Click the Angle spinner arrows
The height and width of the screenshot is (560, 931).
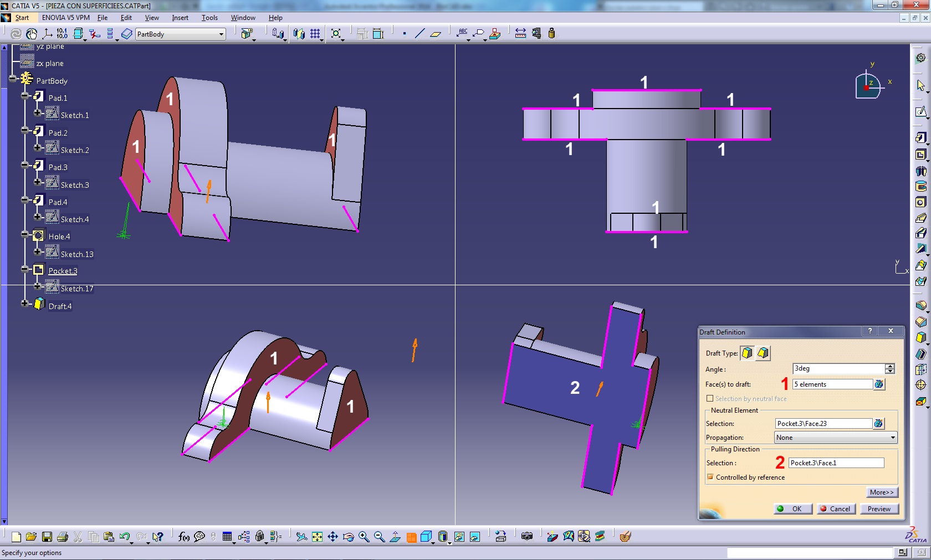[x=890, y=368]
